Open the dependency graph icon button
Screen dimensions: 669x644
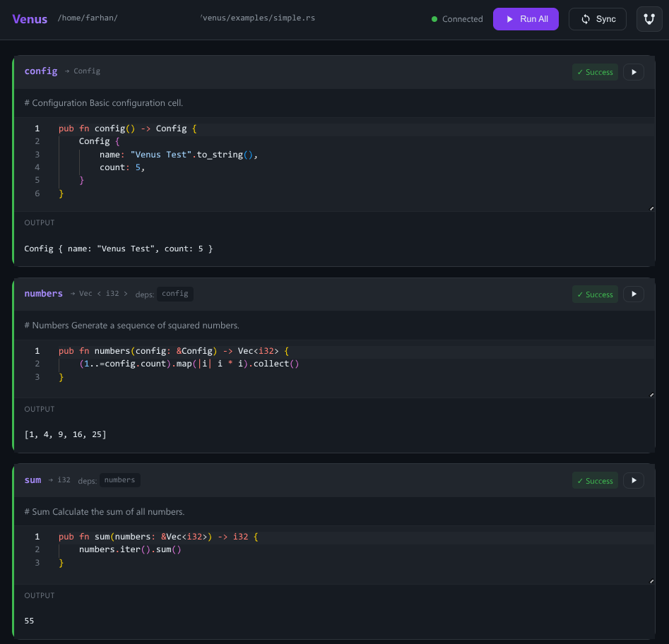(649, 19)
